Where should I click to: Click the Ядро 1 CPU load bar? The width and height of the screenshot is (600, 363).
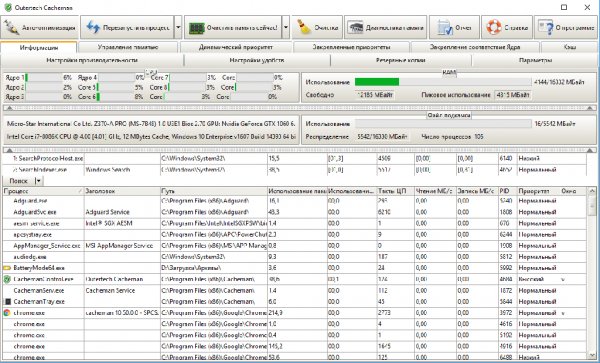(x=44, y=78)
